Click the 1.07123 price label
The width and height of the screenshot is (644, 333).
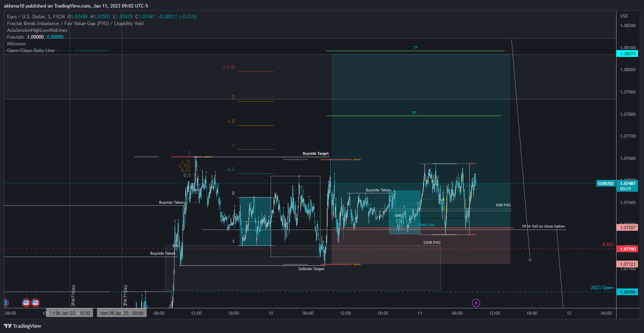627,264
